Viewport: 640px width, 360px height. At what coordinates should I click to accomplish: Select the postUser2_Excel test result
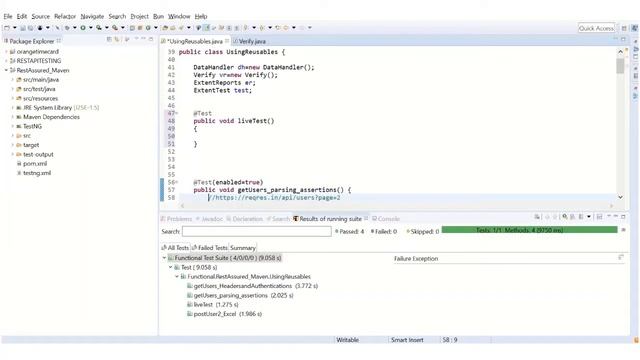pyautogui.click(x=224, y=314)
